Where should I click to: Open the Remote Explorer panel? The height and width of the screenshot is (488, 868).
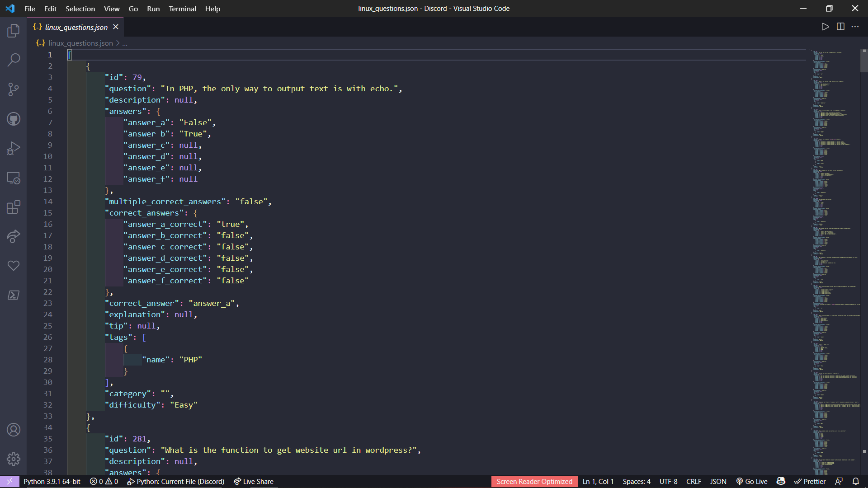click(x=14, y=178)
